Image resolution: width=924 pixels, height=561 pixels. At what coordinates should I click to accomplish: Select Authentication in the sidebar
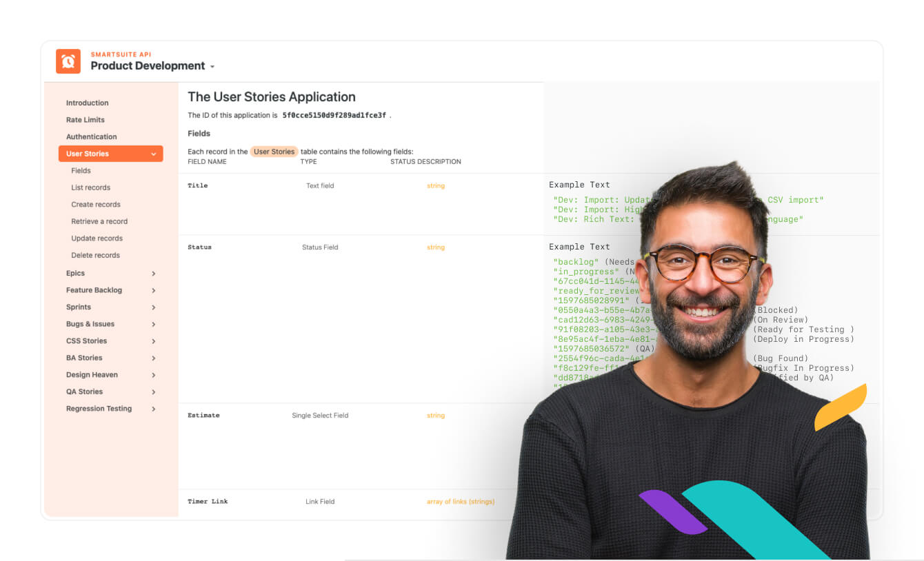coord(92,136)
